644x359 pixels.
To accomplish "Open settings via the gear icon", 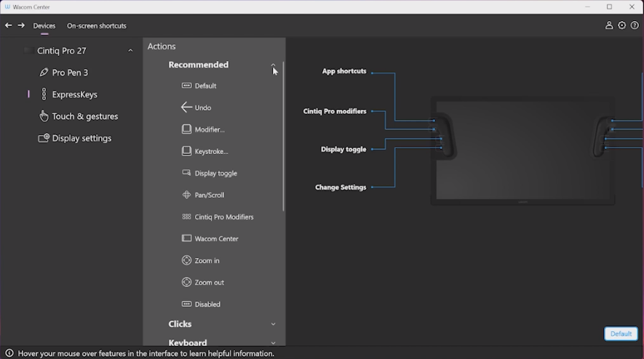I will pos(622,25).
